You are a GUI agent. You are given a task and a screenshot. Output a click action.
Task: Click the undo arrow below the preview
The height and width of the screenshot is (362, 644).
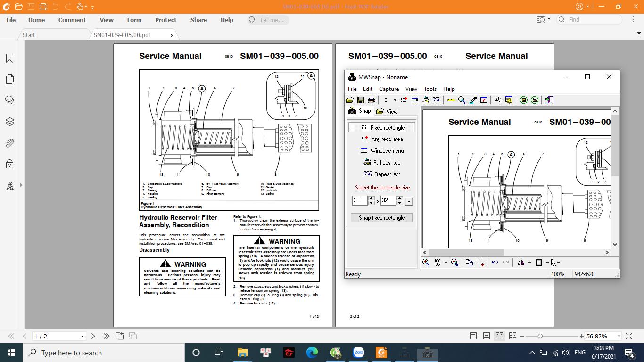[495, 263]
